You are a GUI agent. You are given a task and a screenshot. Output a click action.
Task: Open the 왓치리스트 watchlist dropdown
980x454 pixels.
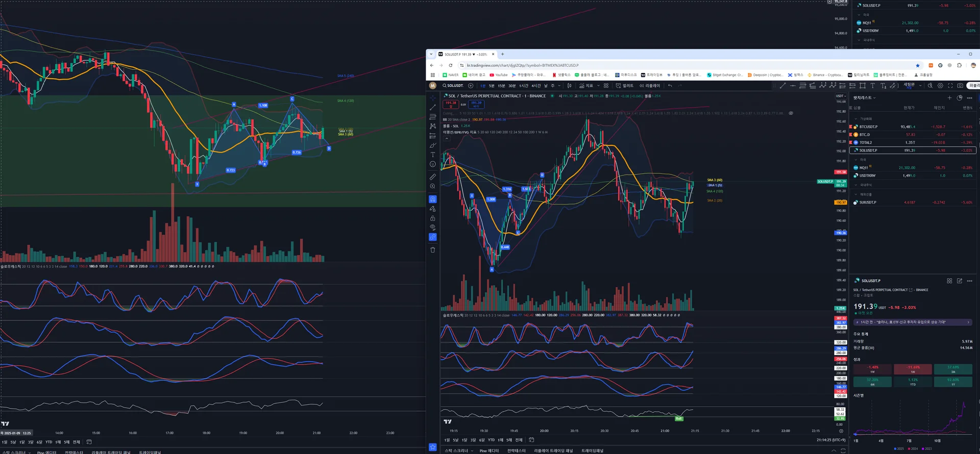[865, 98]
